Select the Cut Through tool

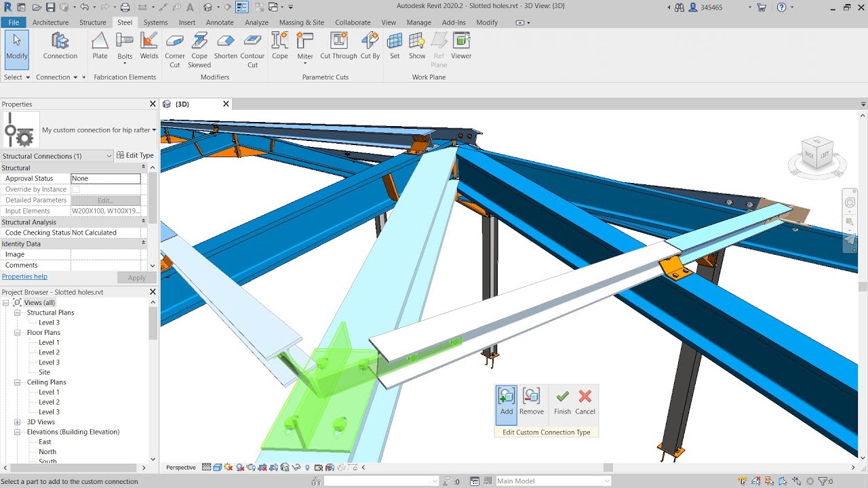(x=338, y=46)
